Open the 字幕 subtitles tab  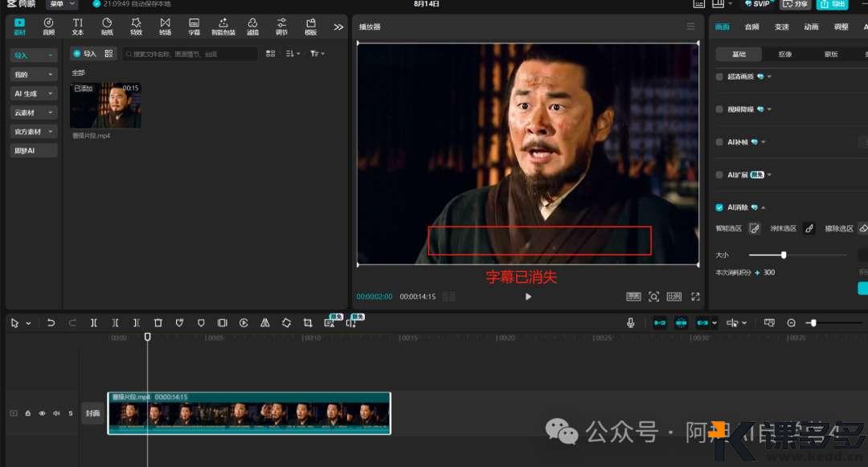coord(194,27)
